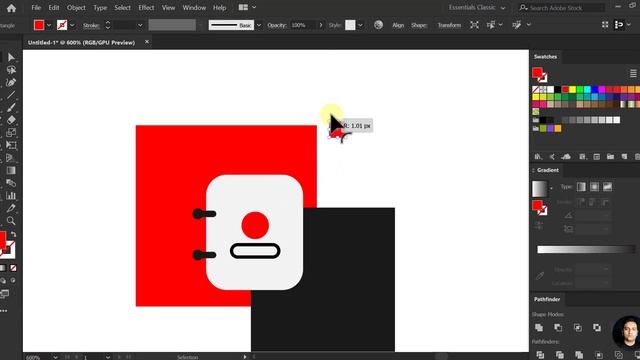Select the Selection arrow tool

(x=11, y=57)
